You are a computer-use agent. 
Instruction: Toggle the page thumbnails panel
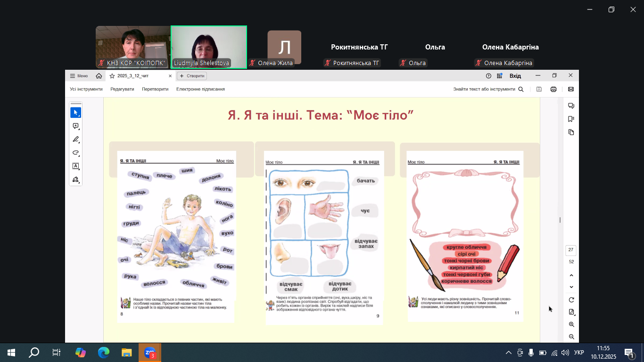coord(571,132)
